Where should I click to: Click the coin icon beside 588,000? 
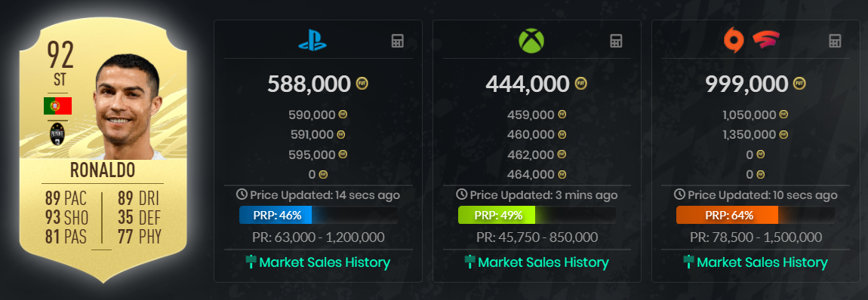coord(362,84)
